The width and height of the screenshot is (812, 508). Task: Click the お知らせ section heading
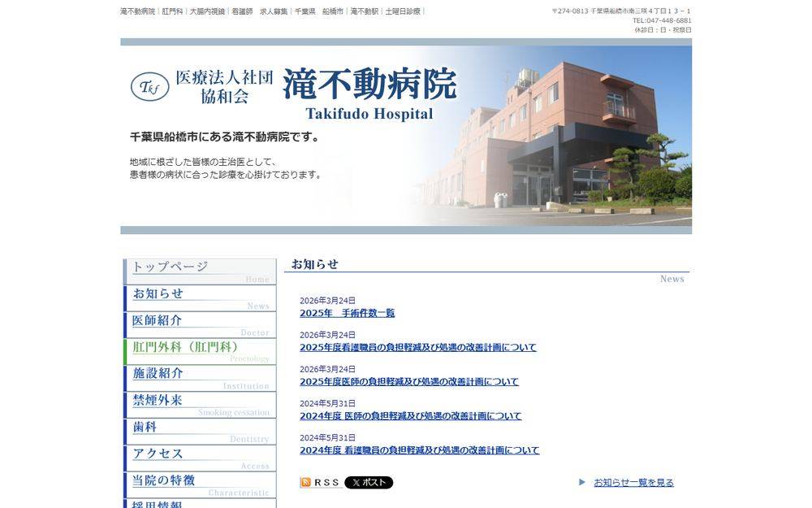[x=315, y=264]
